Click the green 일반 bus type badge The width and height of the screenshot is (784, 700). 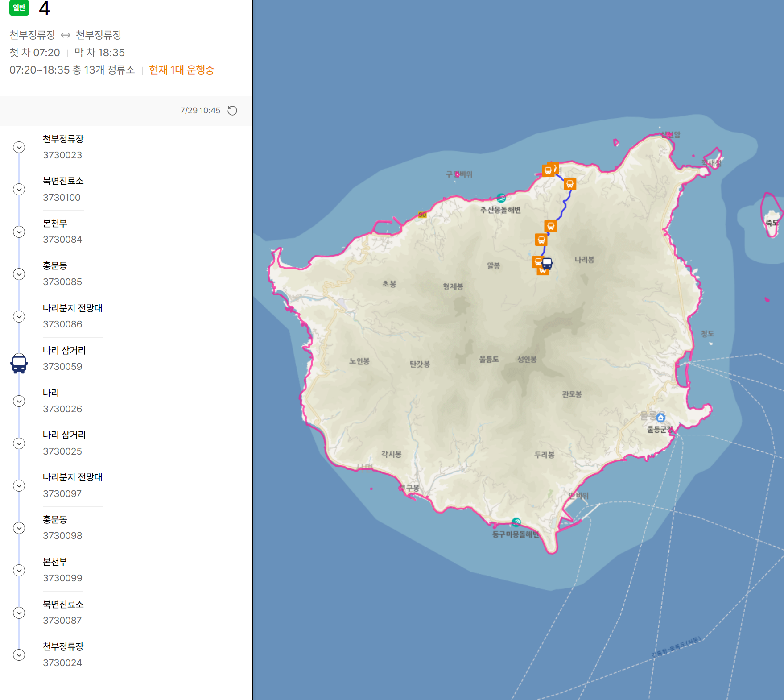pyautogui.click(x=19, y=8)
